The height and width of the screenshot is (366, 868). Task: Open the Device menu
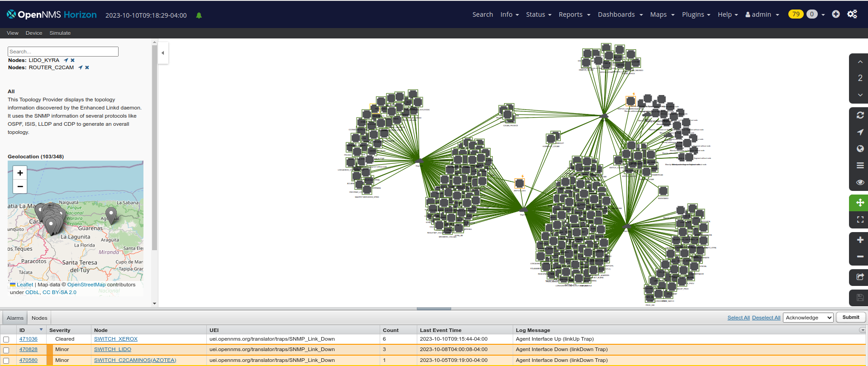point(34,33)
